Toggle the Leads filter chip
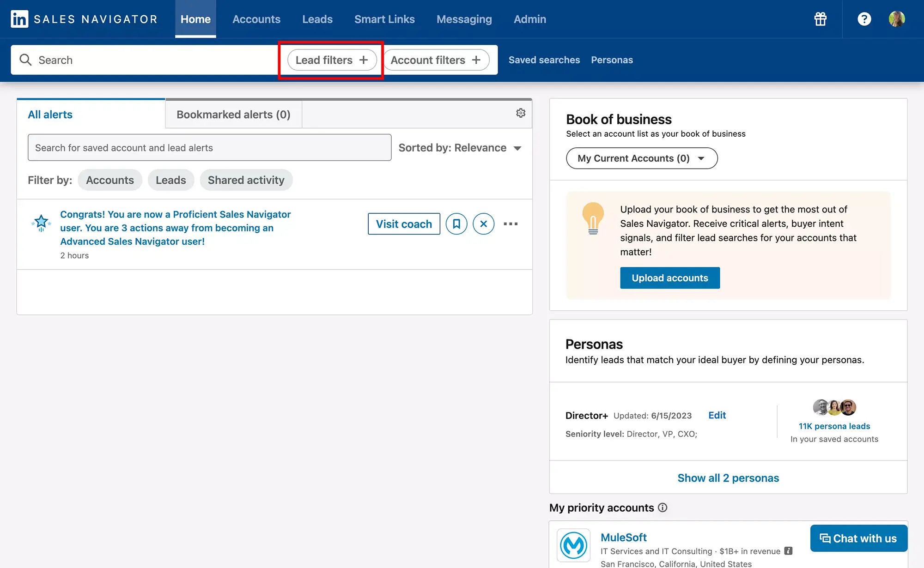The height and width of the screenshot is (568, 924). [x=170, y=180]
